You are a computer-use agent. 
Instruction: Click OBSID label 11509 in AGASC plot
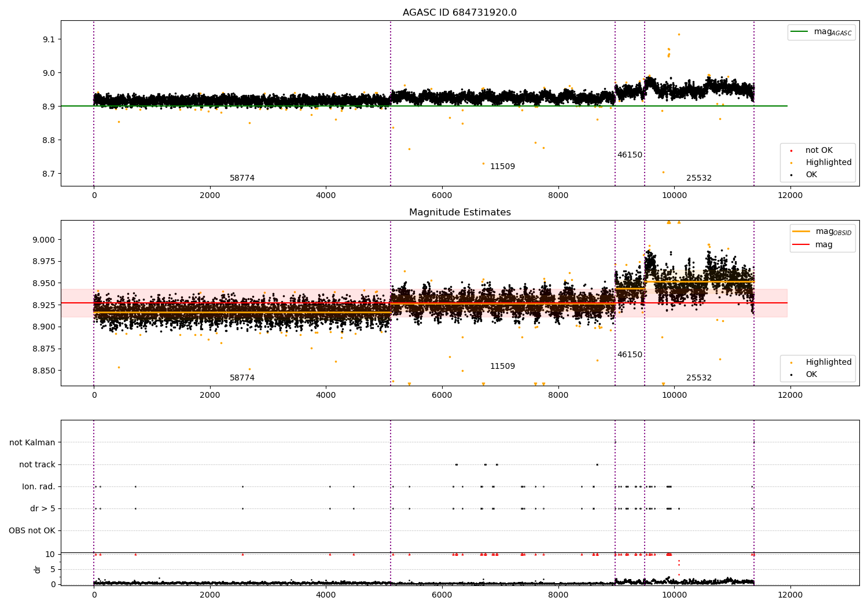(x=502, y=167)
